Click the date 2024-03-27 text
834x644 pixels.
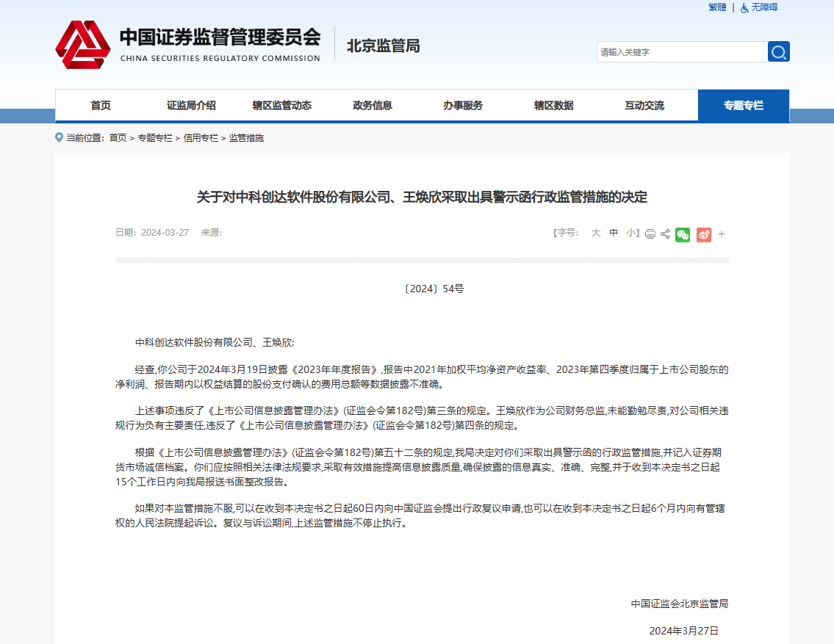pos(165,233)
